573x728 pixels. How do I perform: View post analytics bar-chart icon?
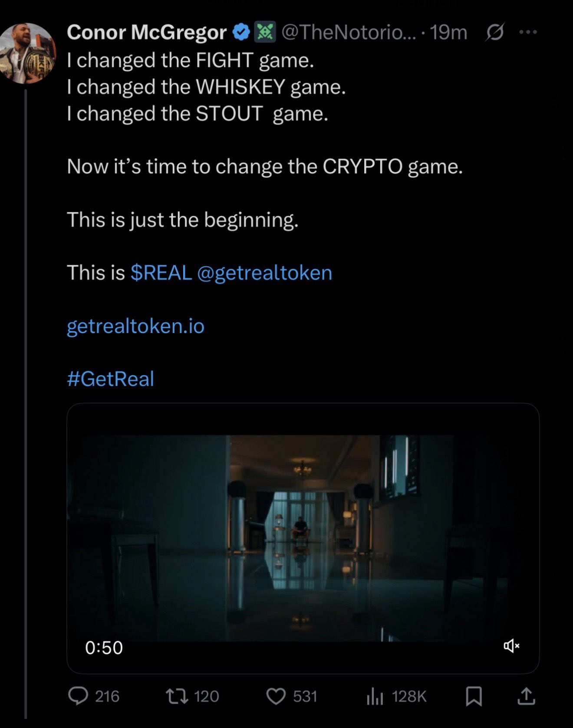pyautogui.click(x=375, y=696)
